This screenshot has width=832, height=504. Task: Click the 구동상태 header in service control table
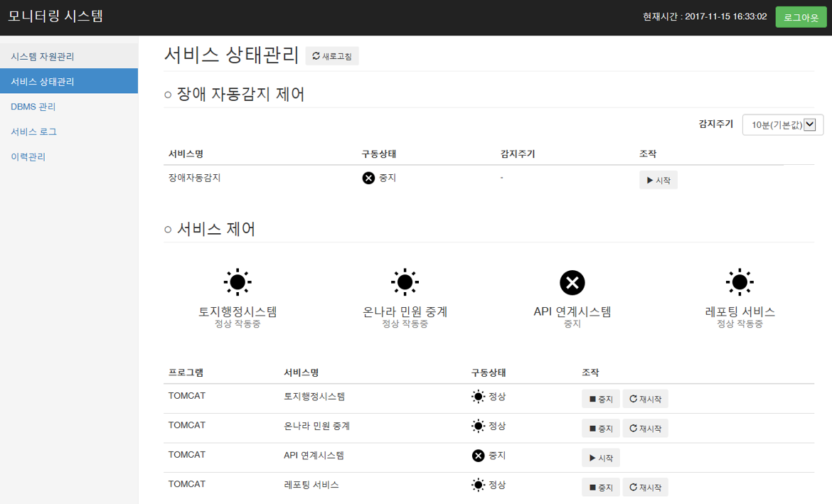(x=488, y=372)
